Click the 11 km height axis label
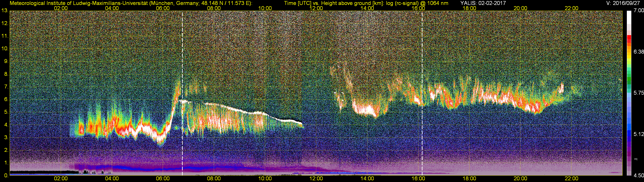Image resolution: width=644 pixels, height=182 pixels. pos(5,36)
